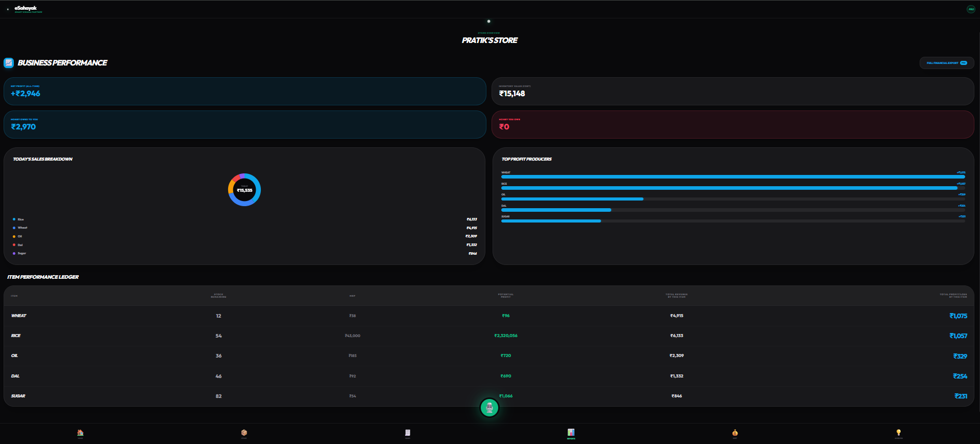Click the Item Performance Ledger heading
This screenshot has width=980, height=444.
[x=43, y=277]
